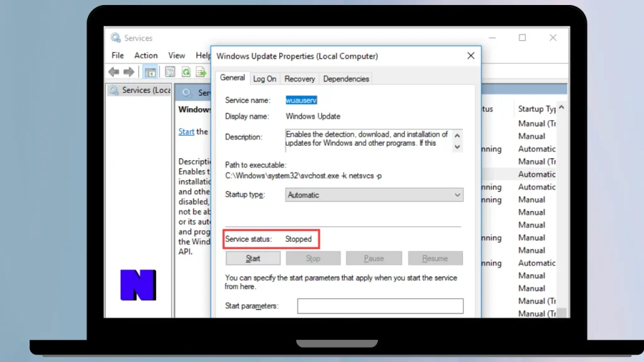Click the Windows Update display name text
The image size is (644, 362).
pyautogui.click(x=313, y=116)
